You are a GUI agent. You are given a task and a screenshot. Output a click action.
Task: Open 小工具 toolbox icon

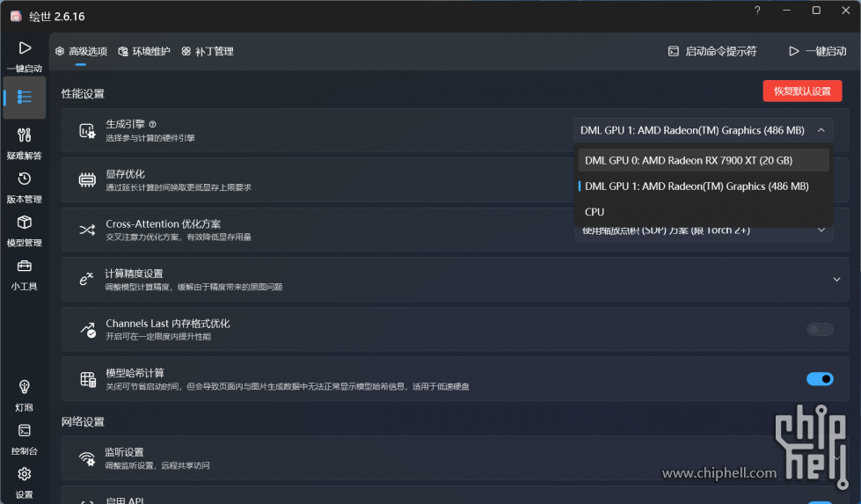pyautogui.click(x=24, y=266)
